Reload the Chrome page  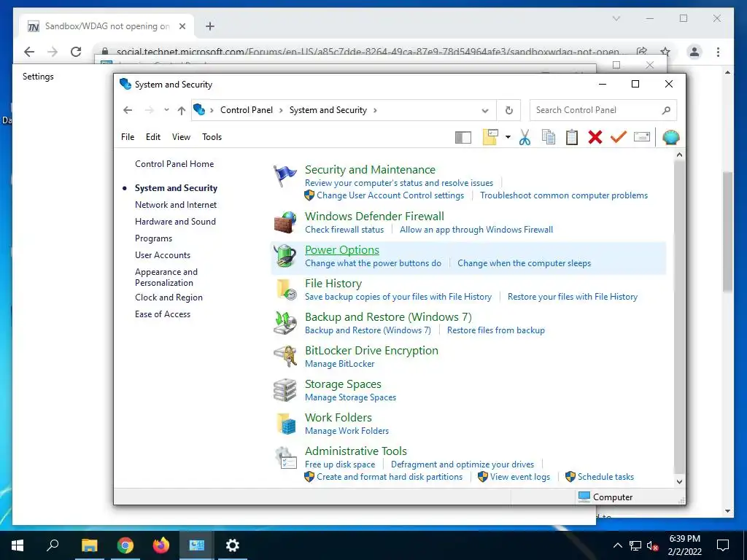(76, 52)
